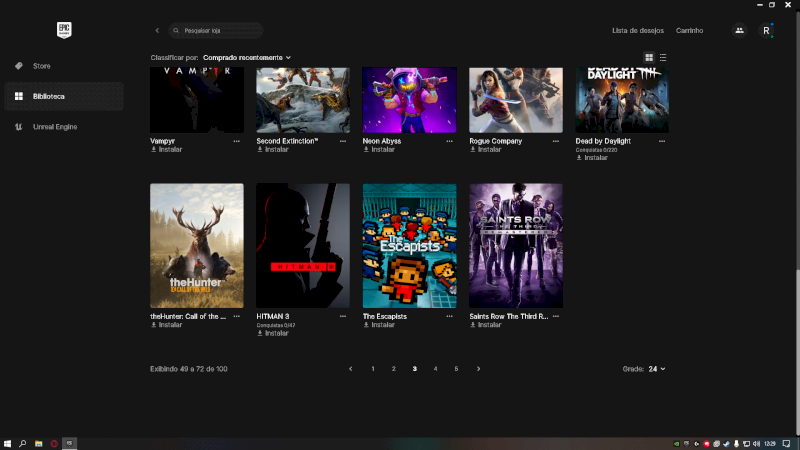800x450 pixels.
Task: Open Windows Start menu
Action: pyautogui.click(x=7, y=443)
